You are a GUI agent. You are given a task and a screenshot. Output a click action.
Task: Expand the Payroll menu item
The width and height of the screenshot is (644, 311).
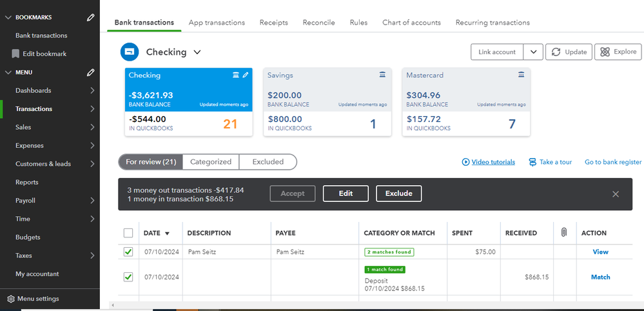(92, 201)
